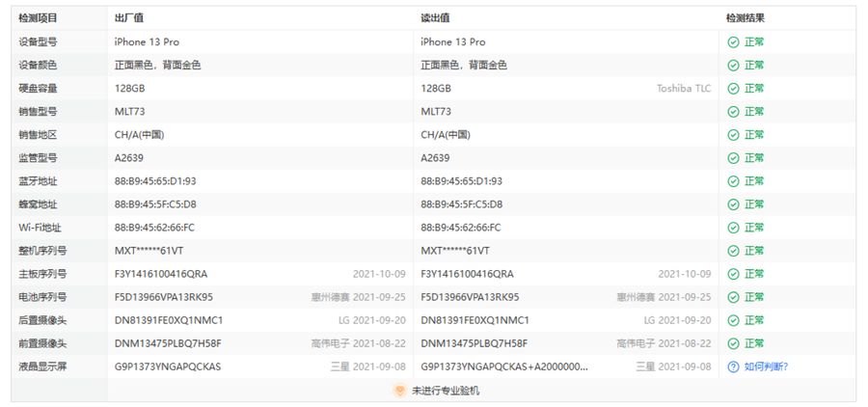Click the 未进行专业验机 label

coord(446,391)
